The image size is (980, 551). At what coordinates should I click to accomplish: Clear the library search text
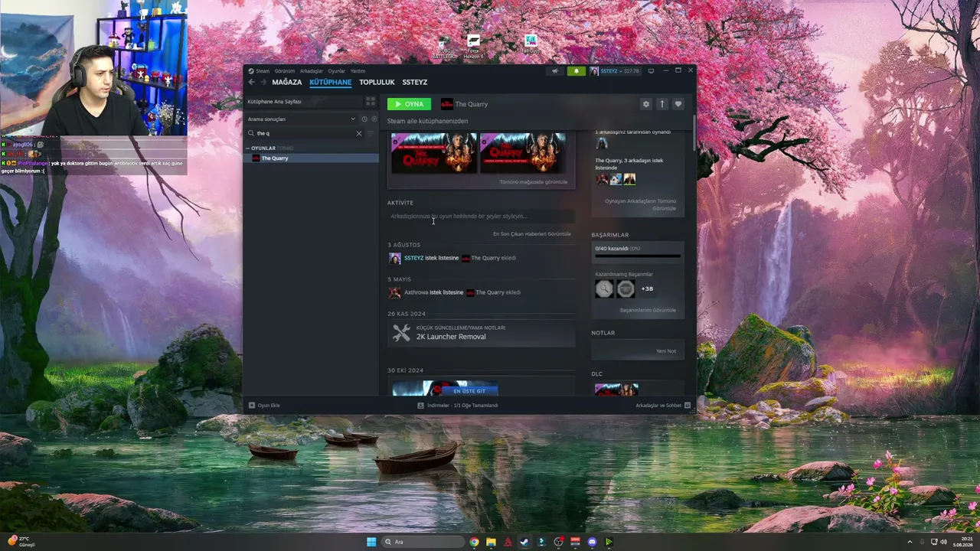click(358, 133)
